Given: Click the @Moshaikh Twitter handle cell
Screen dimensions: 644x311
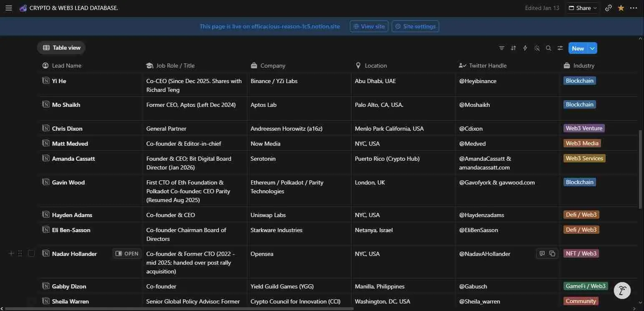Looking at the screenshot, I should tap(508, 109).
